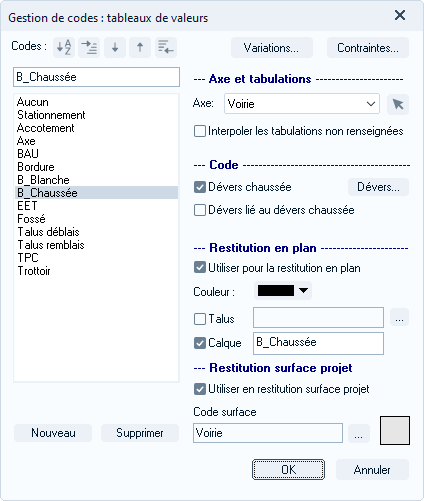Click the last Codes toolbar icon with left arrow
Image resolution: width=424 pixels, height=501 pixels.
166,47
